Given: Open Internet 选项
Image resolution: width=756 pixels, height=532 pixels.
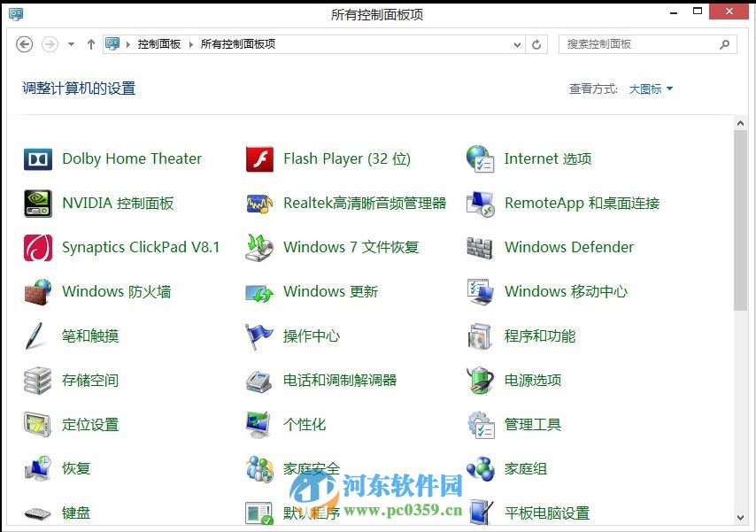Looking at the screenshot, I should pos(547,158).
